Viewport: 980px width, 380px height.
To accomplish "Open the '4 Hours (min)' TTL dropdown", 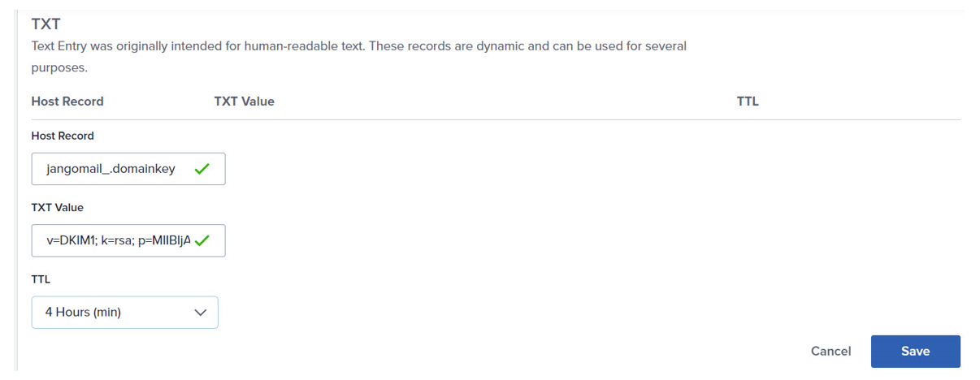I will point(124,312).
